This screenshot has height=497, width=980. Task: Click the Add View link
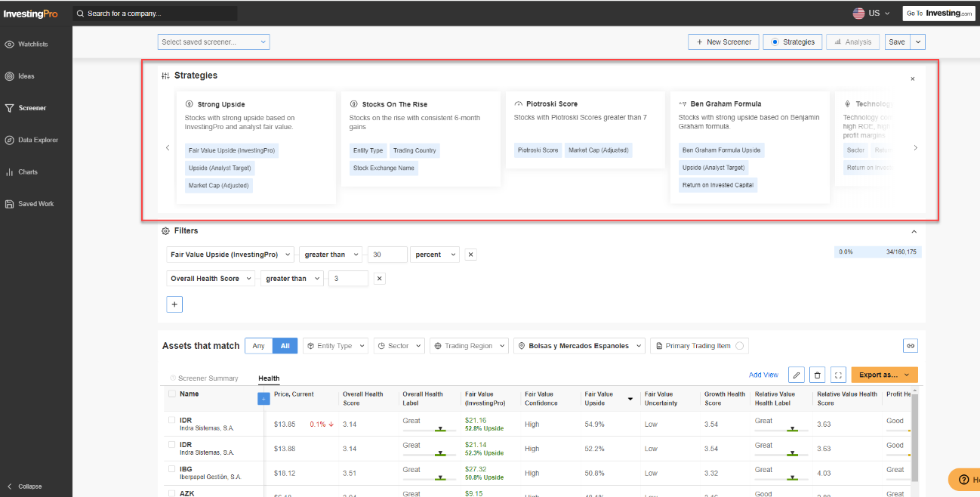tap(763, 375)
